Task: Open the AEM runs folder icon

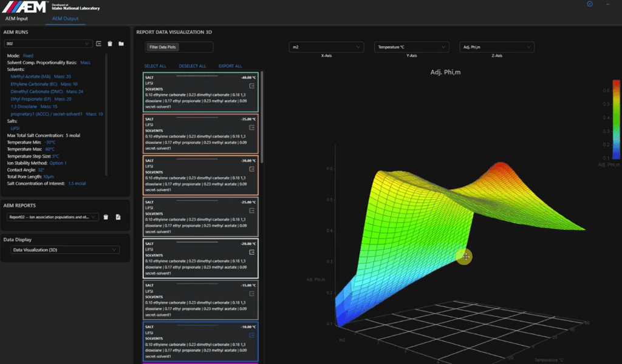Action: tap(121, 44)
